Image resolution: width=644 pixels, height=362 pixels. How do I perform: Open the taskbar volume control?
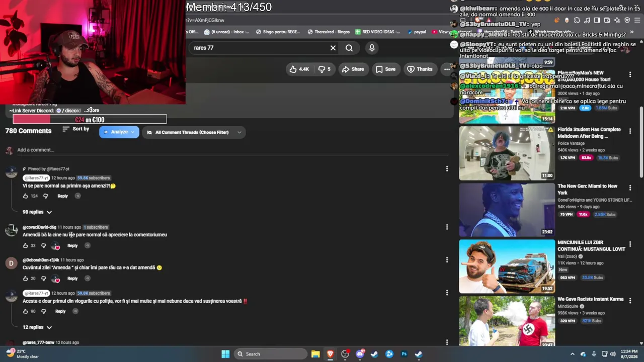click(612, 354)
